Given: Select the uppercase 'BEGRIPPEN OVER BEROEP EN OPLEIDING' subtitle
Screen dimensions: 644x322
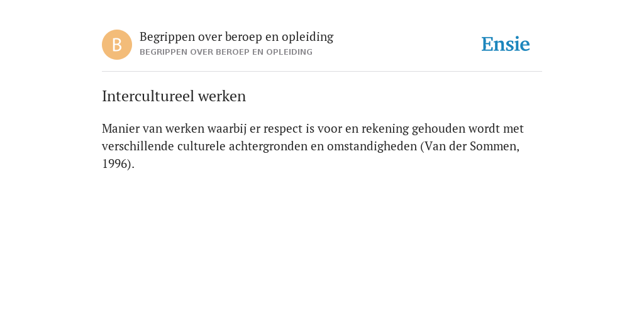Looking at the screenshot, I should (x=226, y=52).
